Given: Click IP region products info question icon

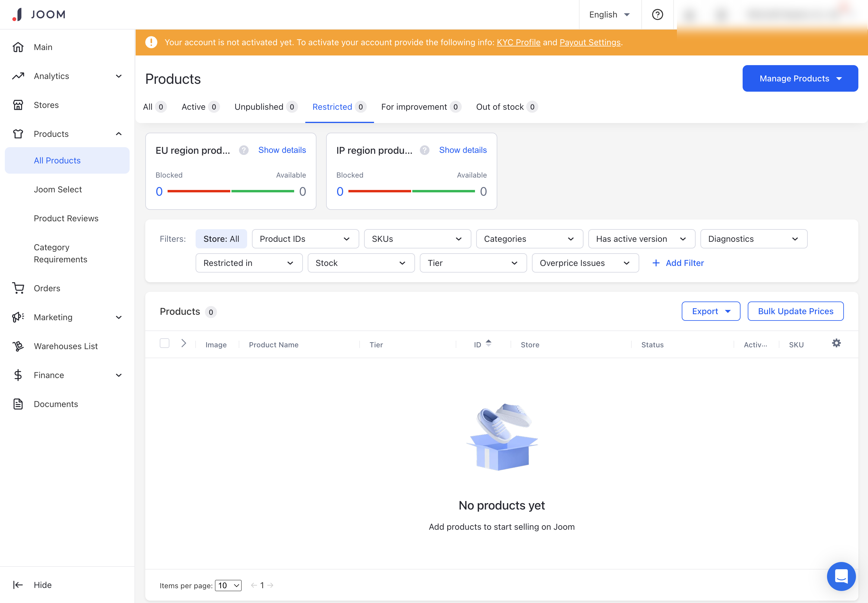Looking at the screenshot, I should click(x=425, y=150).
